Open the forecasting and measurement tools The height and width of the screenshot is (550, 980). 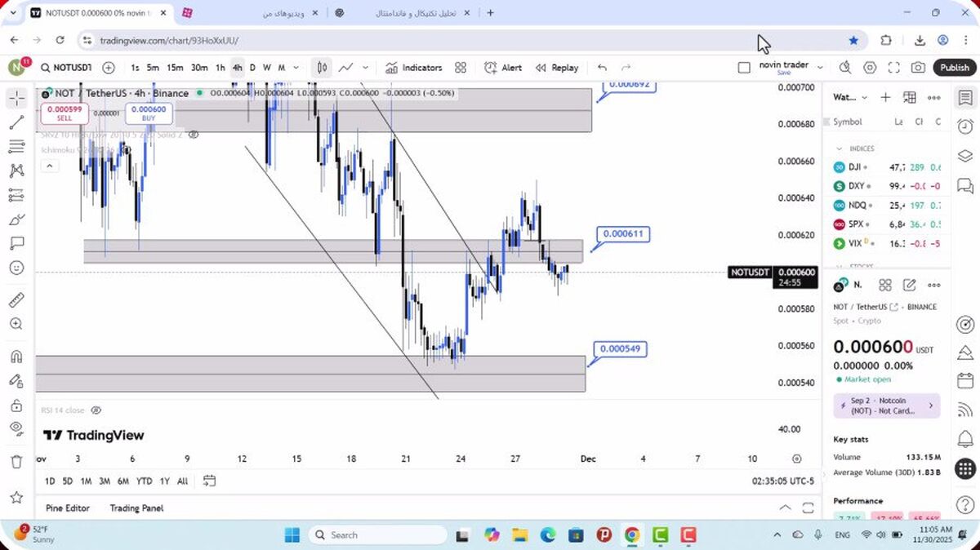click(16, 195)
